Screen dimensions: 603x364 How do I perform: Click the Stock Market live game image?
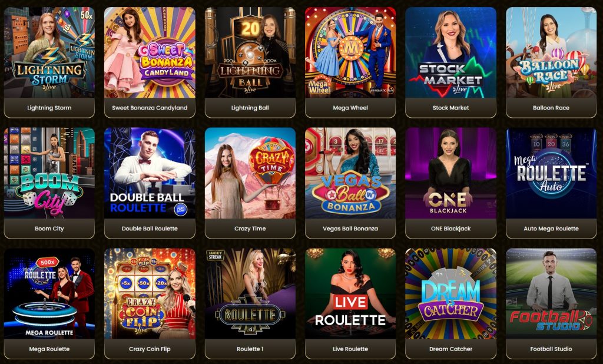pos(450,52)
